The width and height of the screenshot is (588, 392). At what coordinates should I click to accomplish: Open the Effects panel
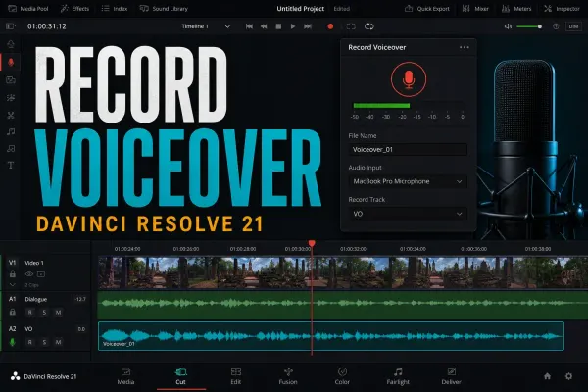point(75,8)
